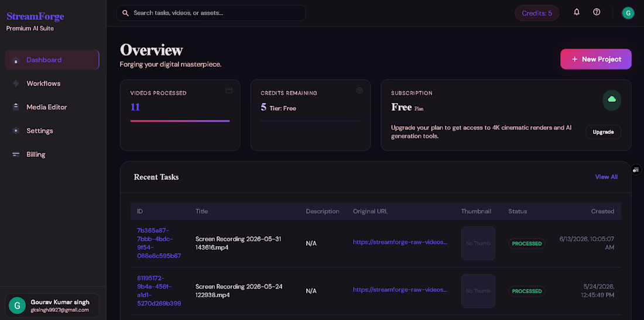The width and height of the screenshot is (644, 320).
Task: Click the Media Editor clipboard icon
Action: tap(16, 107)
